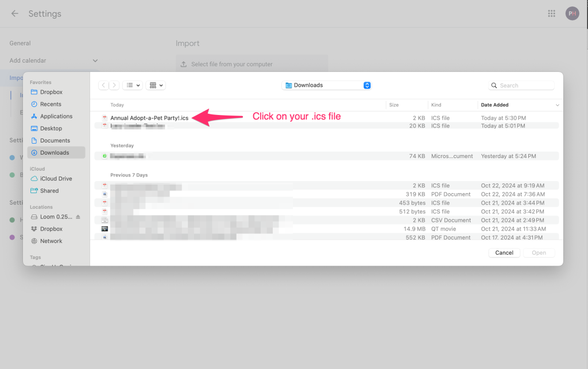
Task: Select the Annual Adopt-a-Pet Party!.ics file
Action: pos(149,118)
